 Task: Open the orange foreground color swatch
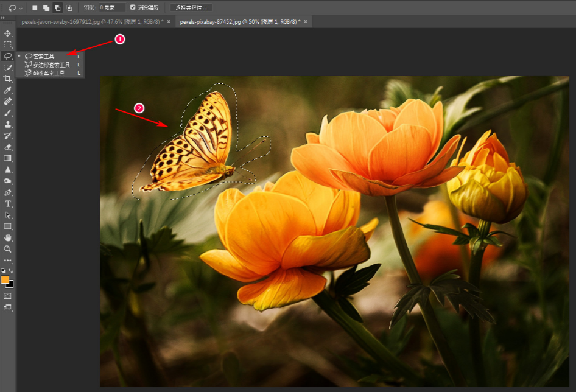(x=5, y=279)
